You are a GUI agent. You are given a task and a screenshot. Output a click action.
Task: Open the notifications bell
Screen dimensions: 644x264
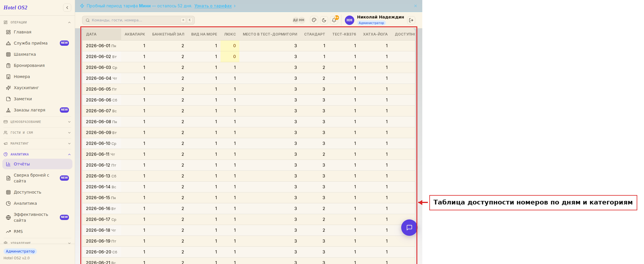[x=334, y=20]
